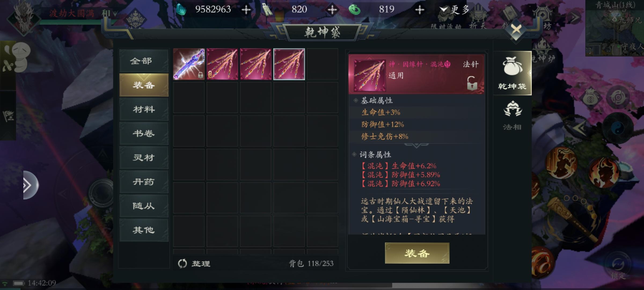
Task: Select the second 因缘针 needle item
Action: coord(255,64)
